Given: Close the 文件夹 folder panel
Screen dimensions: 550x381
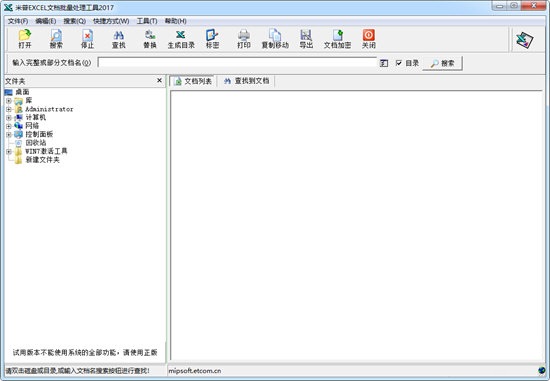Looking at the screenshot, I should (159, 81).
